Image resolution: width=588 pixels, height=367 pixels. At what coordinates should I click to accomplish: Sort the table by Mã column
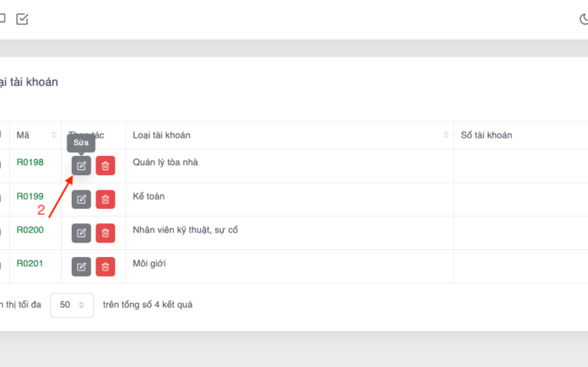click(x=53, y=135)
